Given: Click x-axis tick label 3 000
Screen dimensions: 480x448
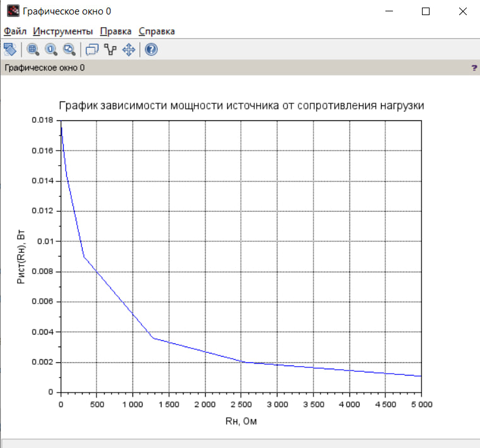Looking at the screenshot, I should pos(278,405).
